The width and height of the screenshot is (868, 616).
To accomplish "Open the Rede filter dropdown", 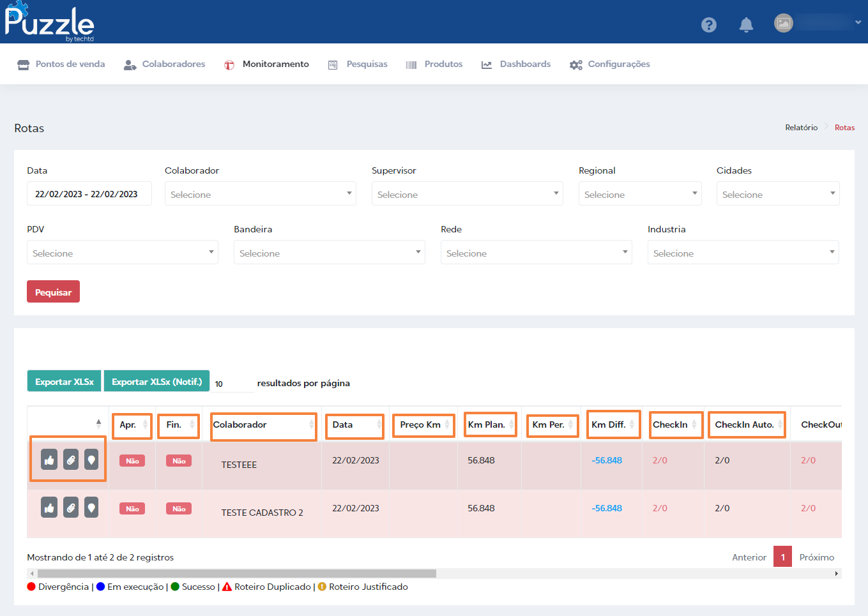I will pyautogui.click(x=537, y=252).
